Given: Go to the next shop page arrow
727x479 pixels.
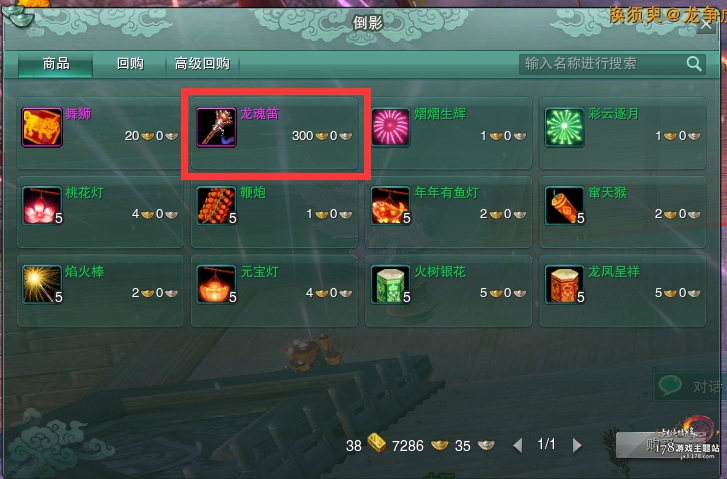Looking at the screenshot, I should point(577,445).
